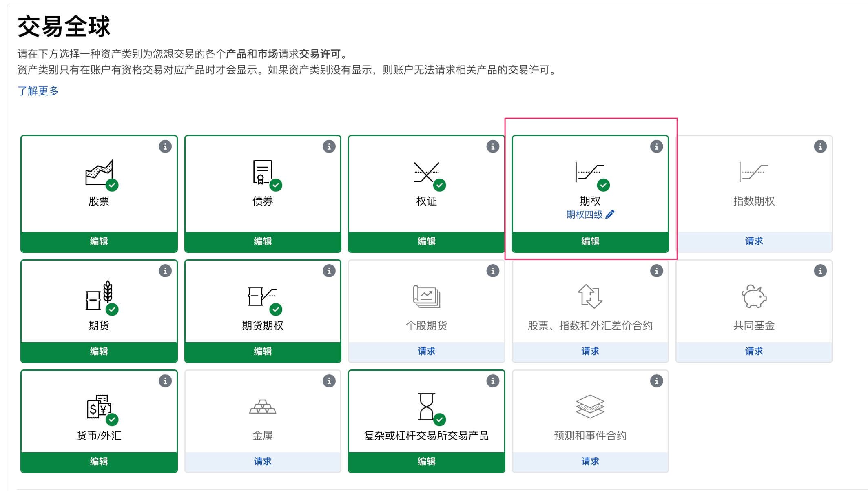This screenshot has width=868, height=491.
Task: Click the 期权 payoff chart icon
Action: click(x=589, y=173)
